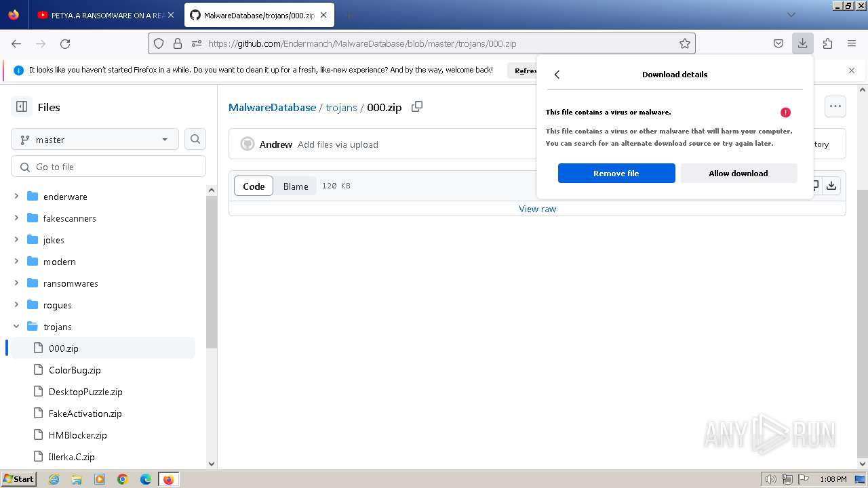Open the extensions puzzle icon
The width and height of the screenshot is (868, 488).
point(827,43)
